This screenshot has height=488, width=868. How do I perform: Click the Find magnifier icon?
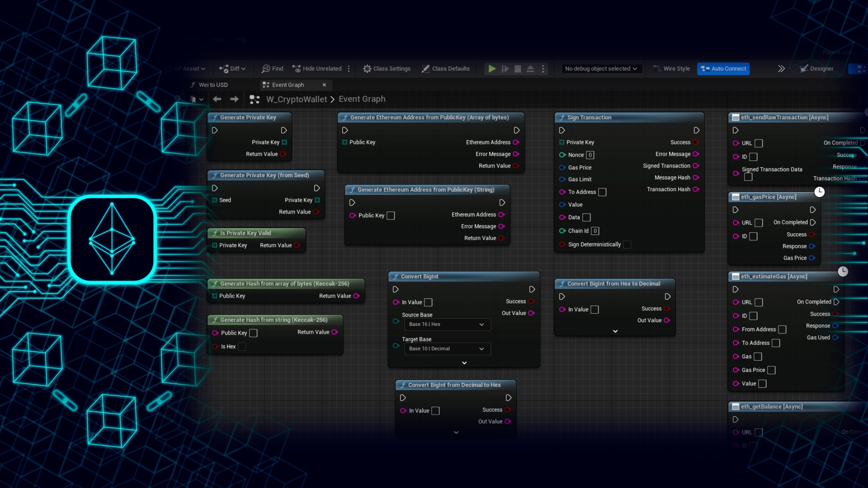click(x=266, y=69)
